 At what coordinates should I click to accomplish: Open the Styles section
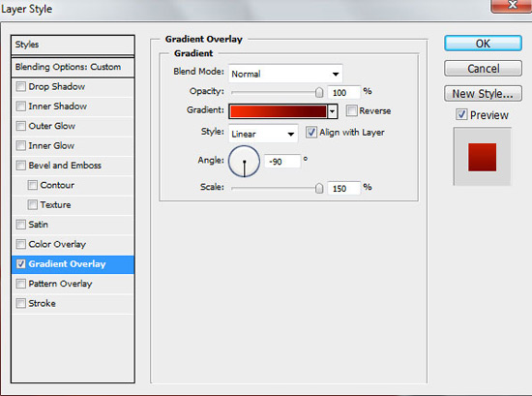(x=73, y=45)
